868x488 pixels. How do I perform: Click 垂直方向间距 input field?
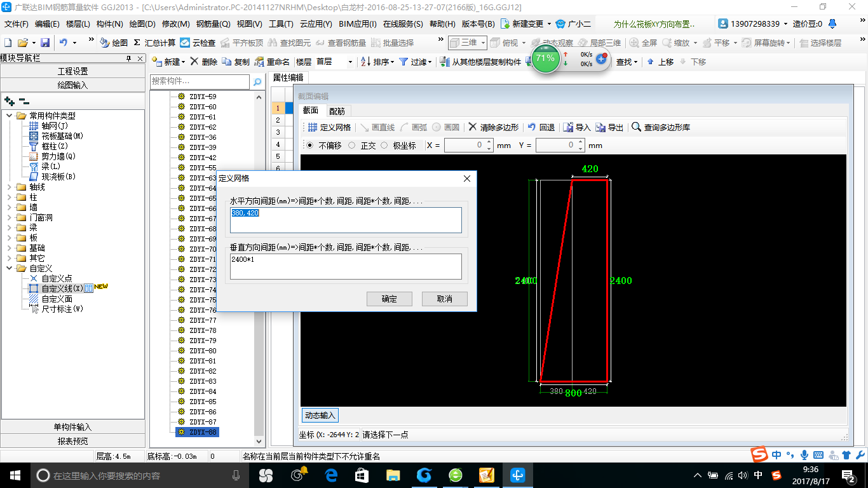pyautogui.click(x=346, y=266)
